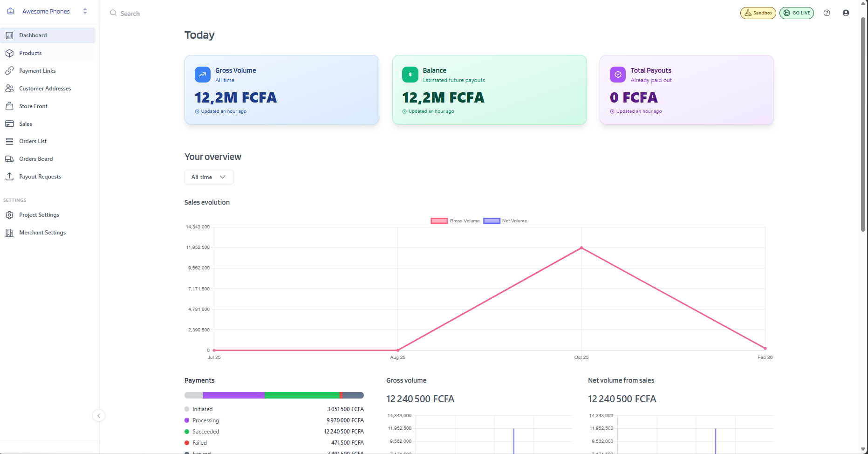This screenshot has height=454, width=868.
Task: Open the user account profile icon
Action: pyautogui.click(x=846, y=13)
